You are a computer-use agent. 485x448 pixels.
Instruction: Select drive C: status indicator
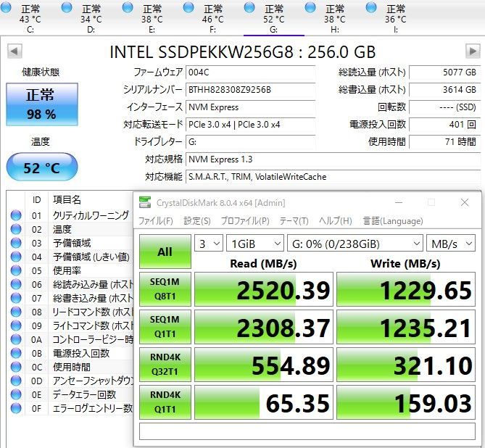click(6, 8)
